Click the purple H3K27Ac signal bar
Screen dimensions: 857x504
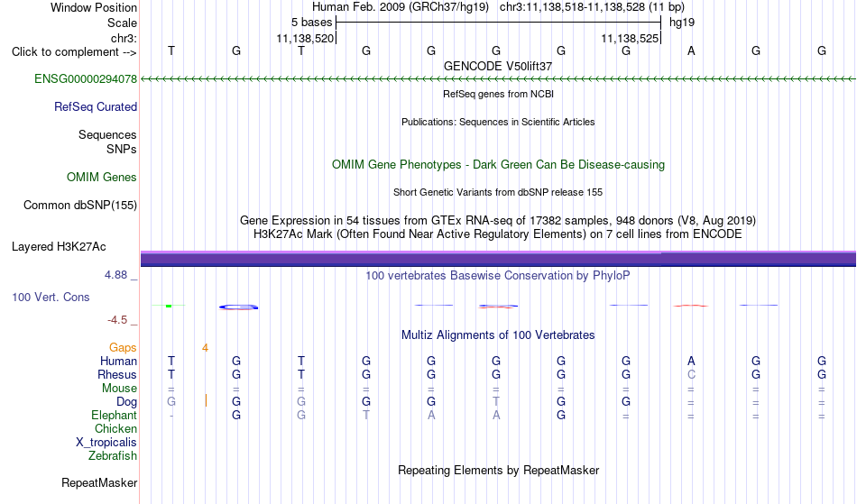click(498, 259)
